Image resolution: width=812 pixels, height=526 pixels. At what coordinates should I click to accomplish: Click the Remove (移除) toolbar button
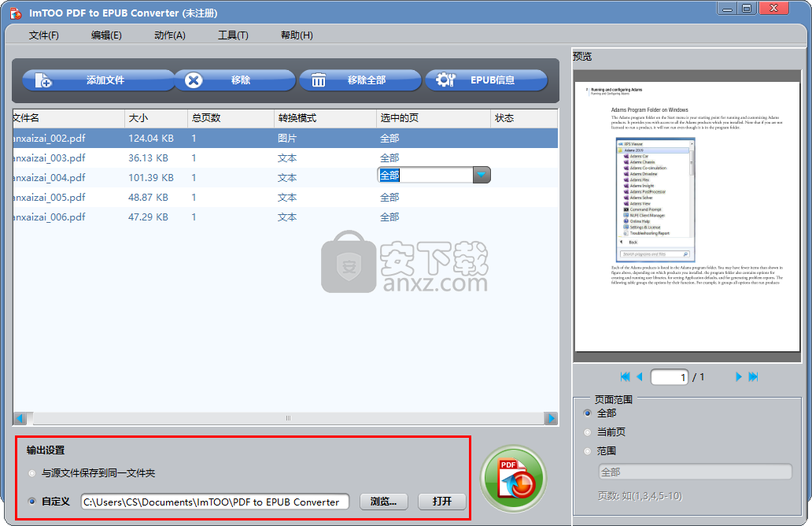click(x=235, y=80)
